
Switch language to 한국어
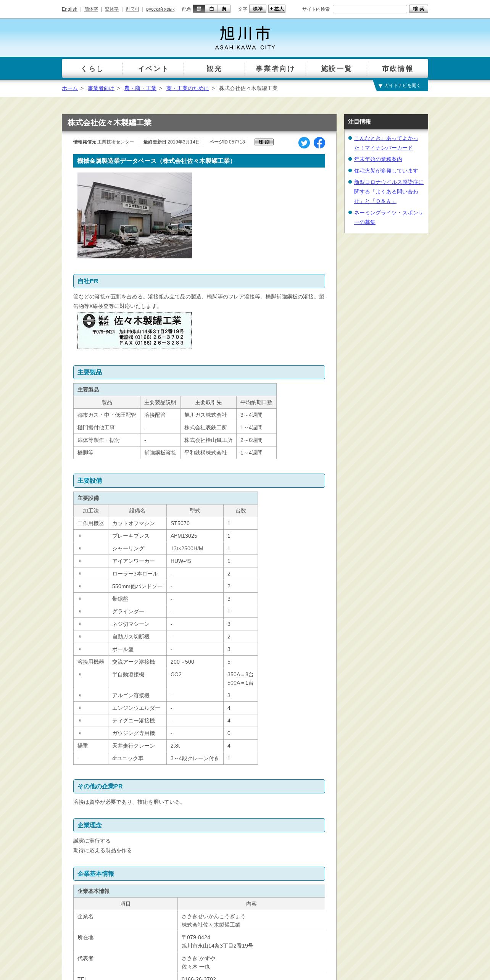[132, 9]
